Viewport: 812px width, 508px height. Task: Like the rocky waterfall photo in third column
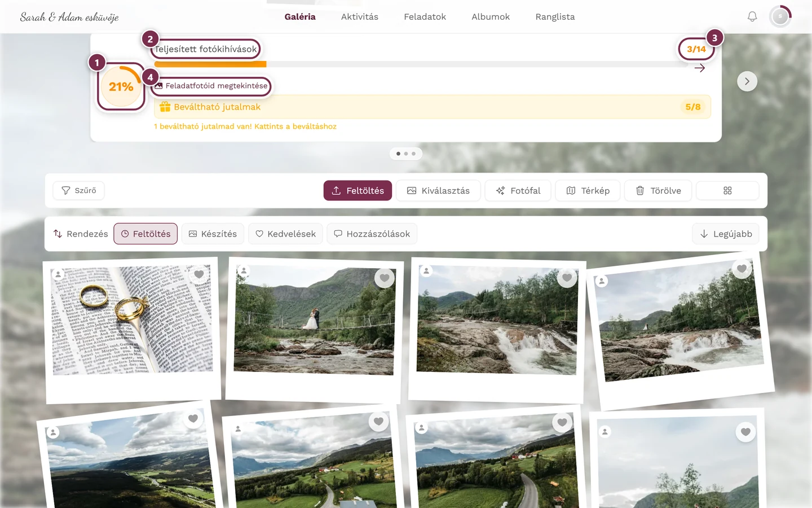pyautogui.click(x=567, y=277)
